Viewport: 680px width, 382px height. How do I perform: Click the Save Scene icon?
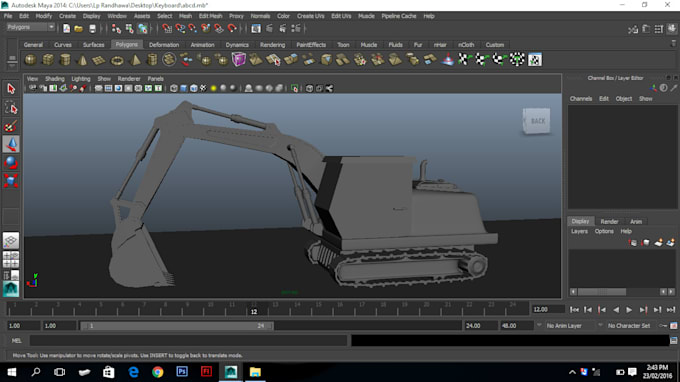(x=92, y=29)
